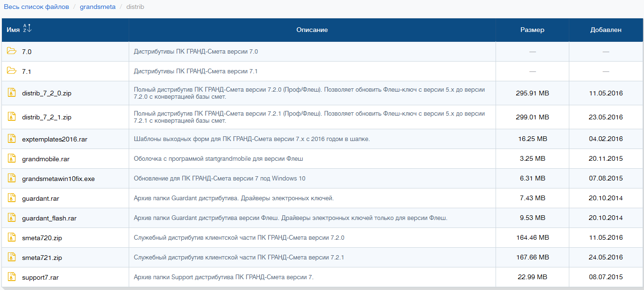Click description 'Оболочка с программой startgrandmobile'
Image resolution: width=644 pixels, height=290 pixels.
point(218,159)
